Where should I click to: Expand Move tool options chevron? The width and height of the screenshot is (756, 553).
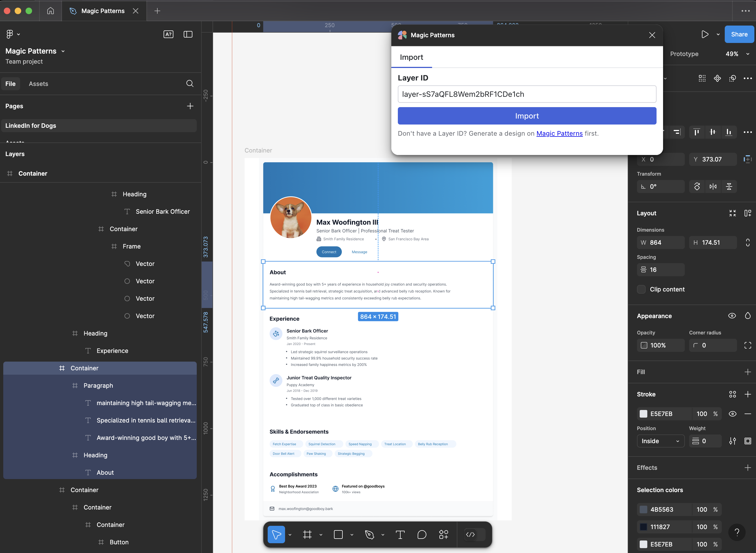tap(290, 535)
